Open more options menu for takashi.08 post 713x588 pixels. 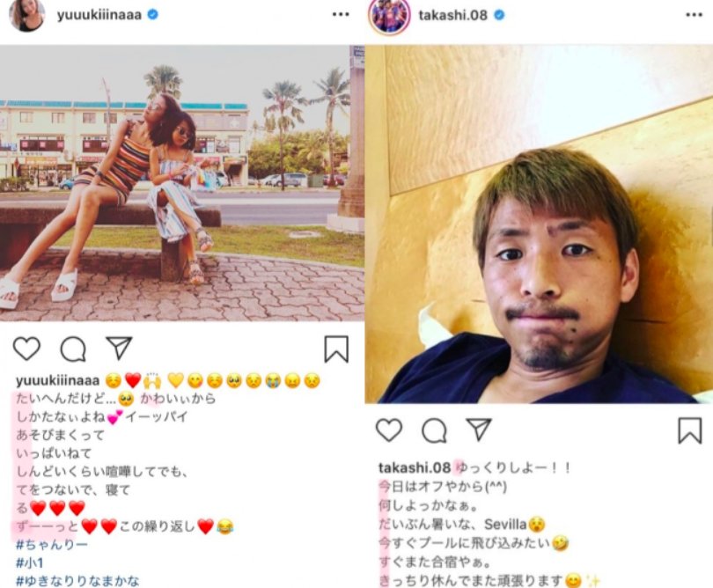[694, 15]
